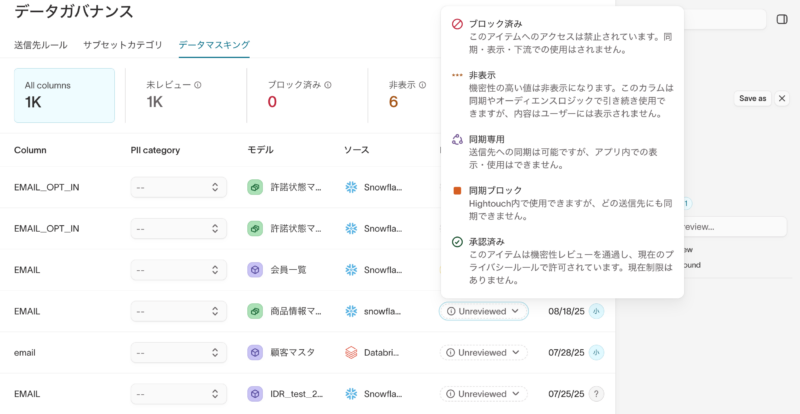Filter by the 未レビュー 1K card
The height and width of the screenshot is (414, 800).
pyautogui.click(x=186, y=95)
